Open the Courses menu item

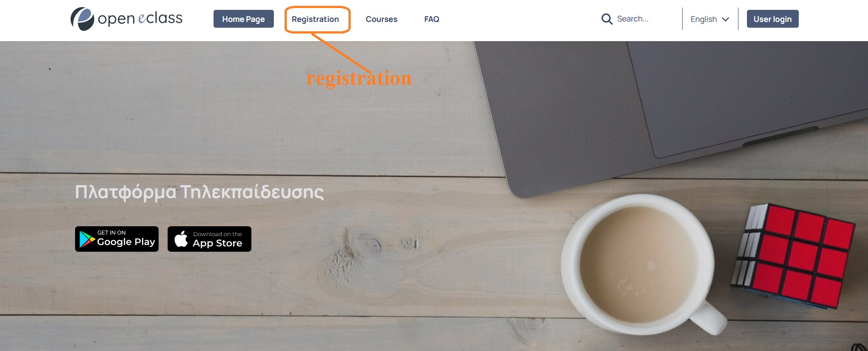[382, 19]
